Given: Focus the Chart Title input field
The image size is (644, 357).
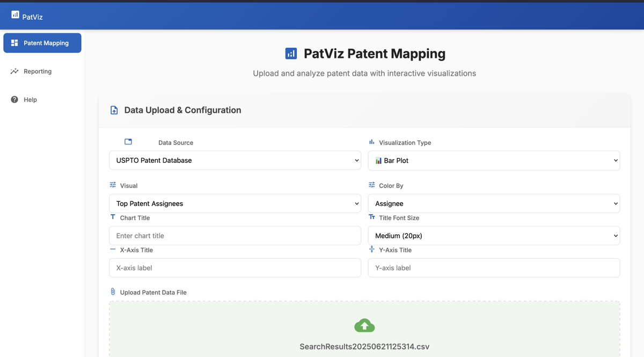Looking at the screenshot, I should tap(235, 236).
